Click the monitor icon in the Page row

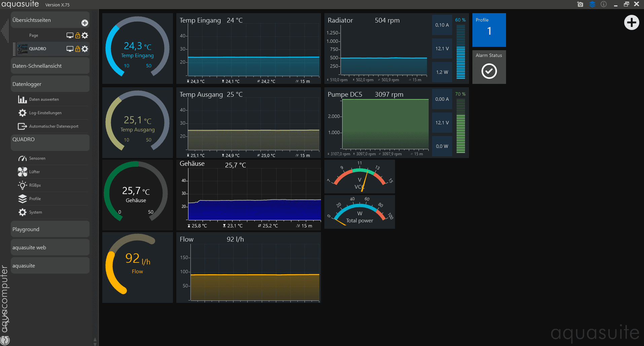click(70, 35)
